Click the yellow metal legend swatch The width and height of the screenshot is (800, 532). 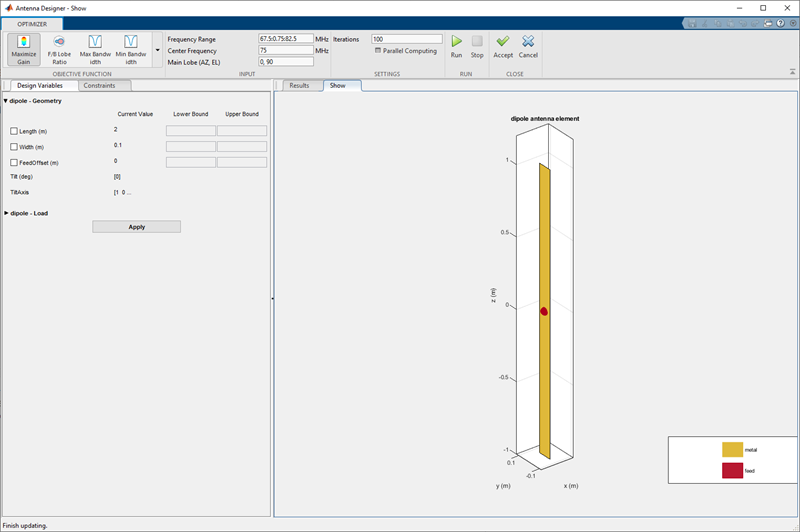click(733, 450)
